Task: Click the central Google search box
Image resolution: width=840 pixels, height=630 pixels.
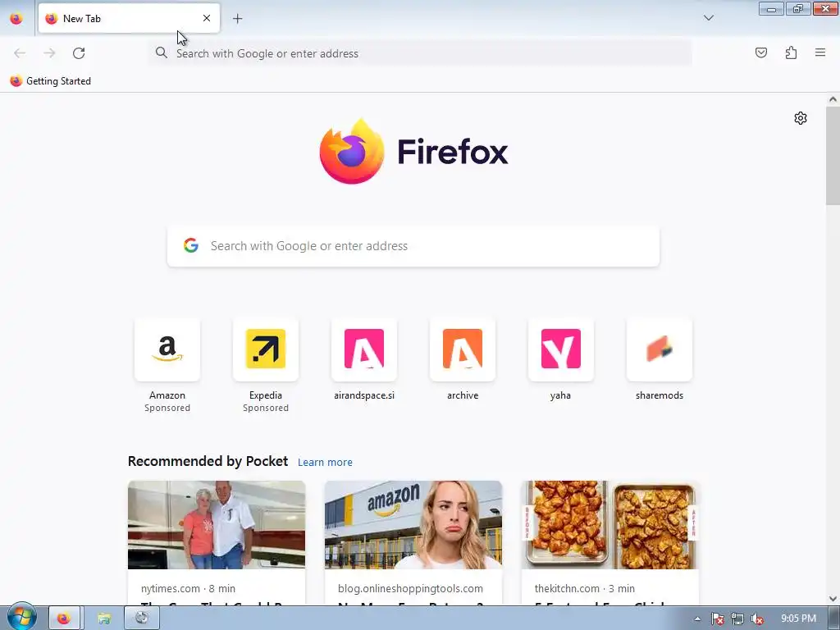Action: click(413, 246)
